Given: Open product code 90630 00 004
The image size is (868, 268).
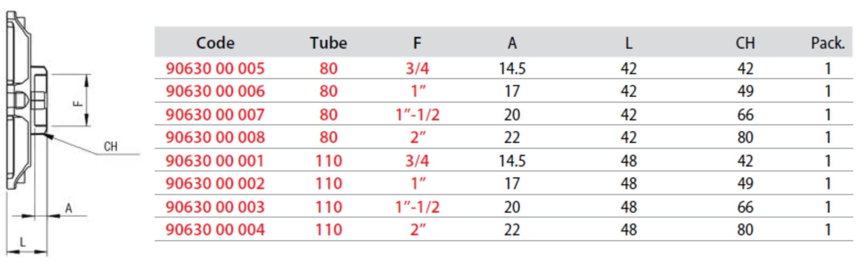Looking at the screenshot, I should 215,230.
